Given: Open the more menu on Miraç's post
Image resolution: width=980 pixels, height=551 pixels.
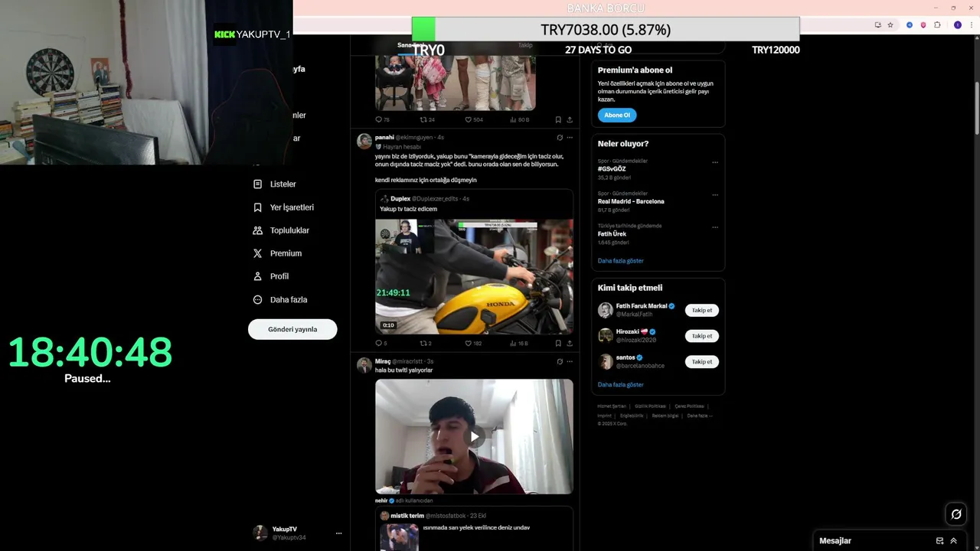Looking at the screenshot, I should (570, 361).
